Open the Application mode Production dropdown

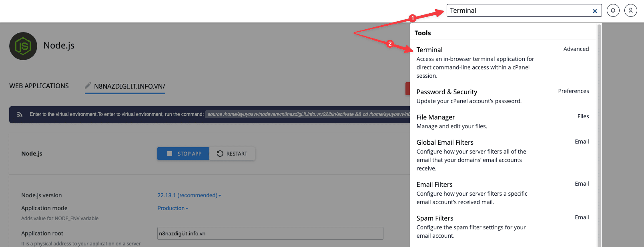(x=172, y=208)
